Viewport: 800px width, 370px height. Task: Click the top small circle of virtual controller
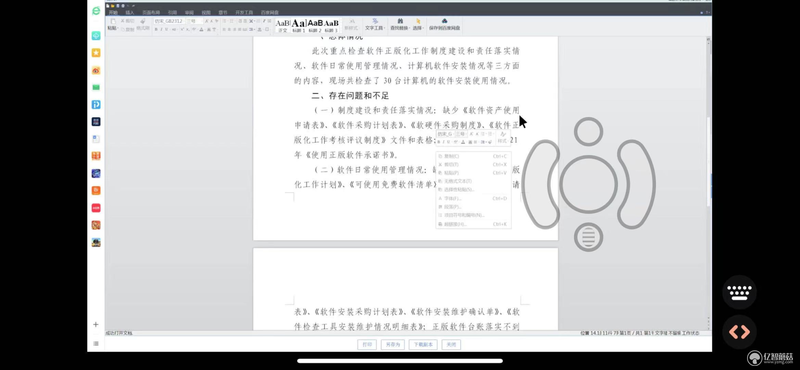point(588,131)
